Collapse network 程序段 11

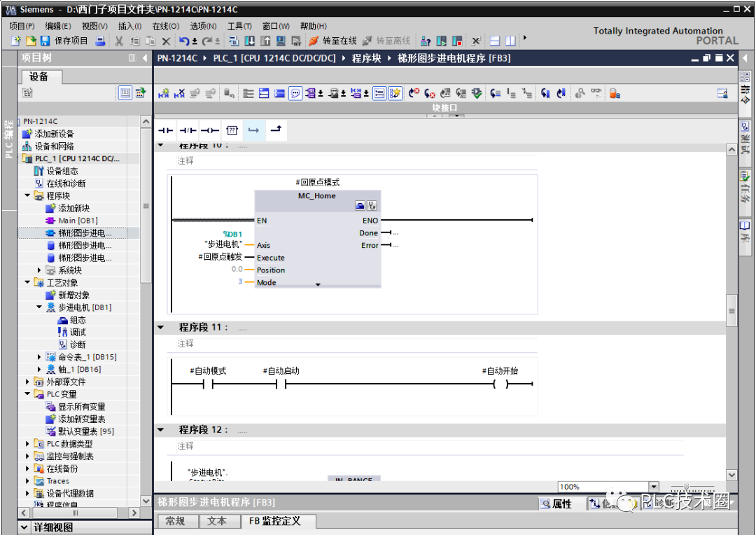coord(161,328)
